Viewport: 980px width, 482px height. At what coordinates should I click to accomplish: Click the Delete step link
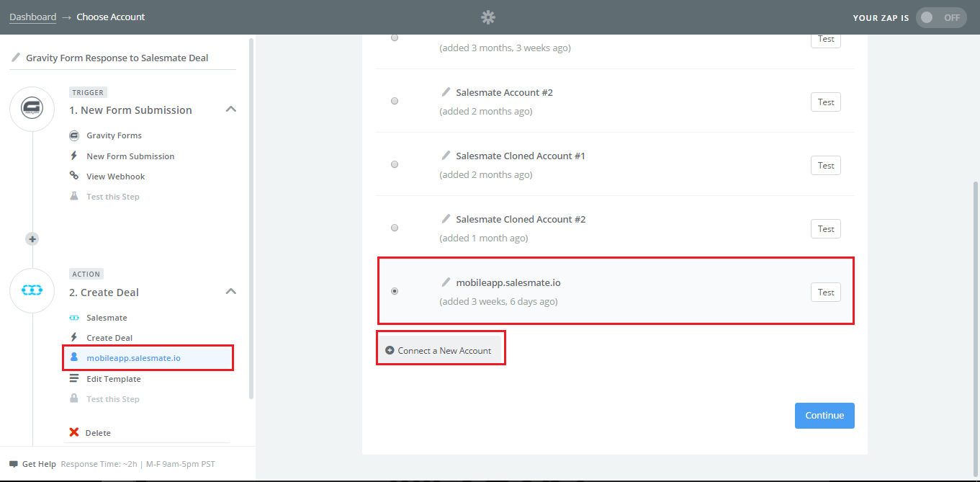click(98, 433)
